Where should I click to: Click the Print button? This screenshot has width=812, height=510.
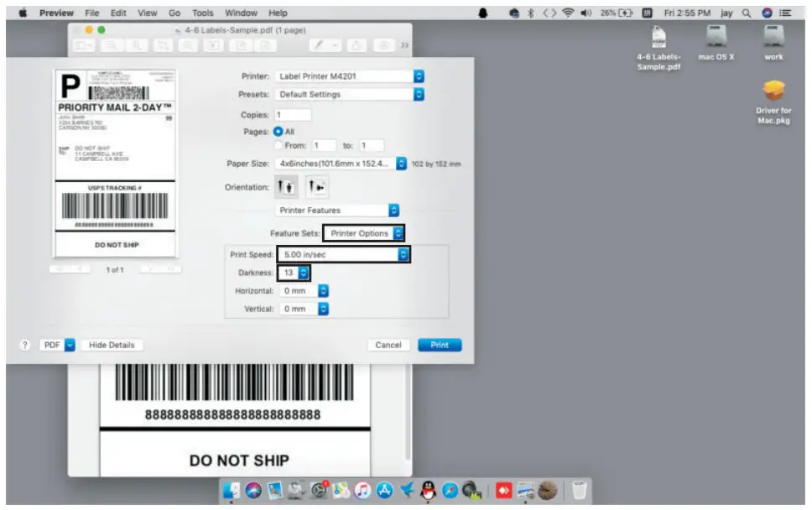point(439,345)
